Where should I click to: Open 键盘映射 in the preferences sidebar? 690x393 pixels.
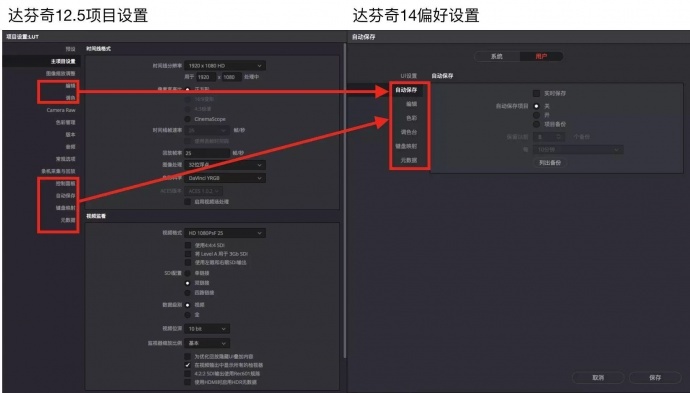(406, 146)
